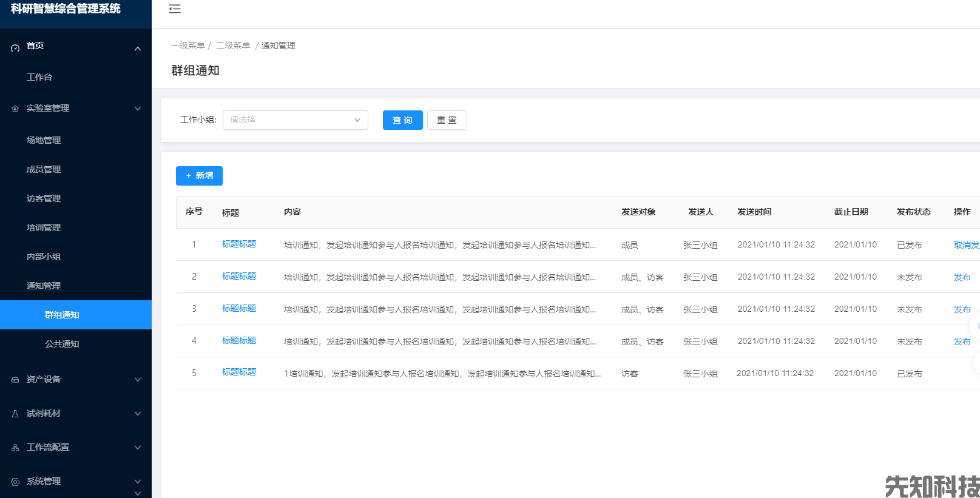The width and height of the screenshot is (980, 498).
Task: Click the 序号 column header
Action: pos(194,211)
